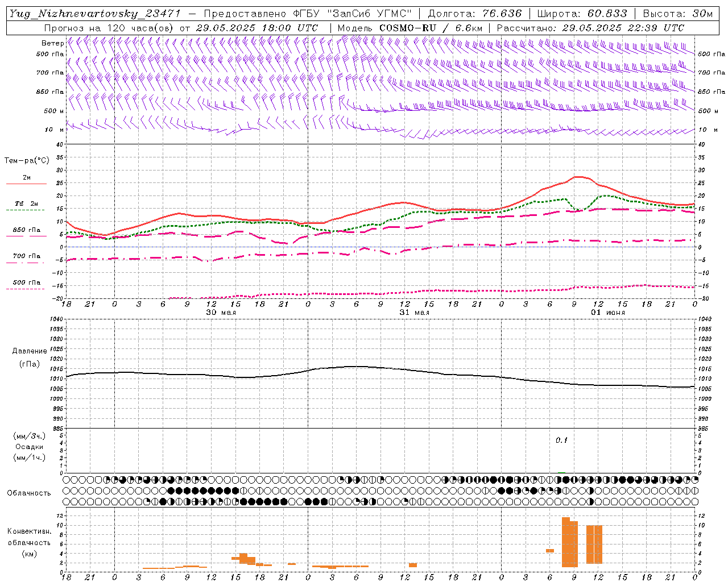The image size is (728, 582).
Task: Click the 31 мая date label
Action: (414, 312)
